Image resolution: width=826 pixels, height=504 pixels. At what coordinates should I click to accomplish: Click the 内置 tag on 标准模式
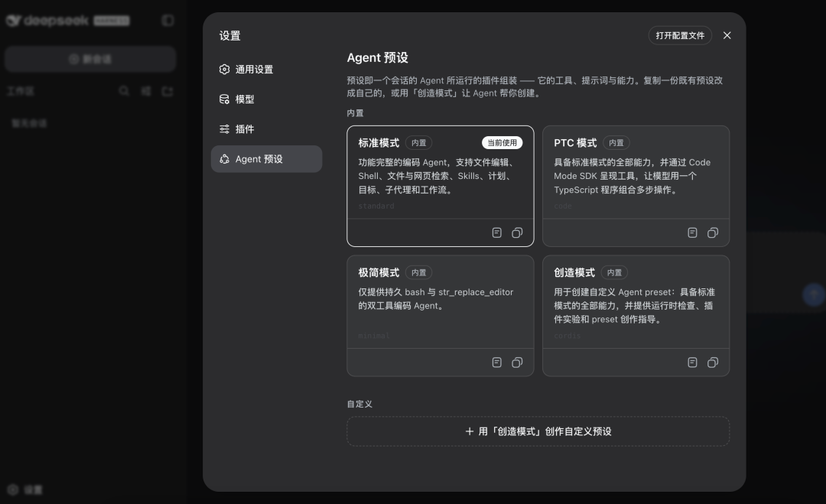[419, 143]
